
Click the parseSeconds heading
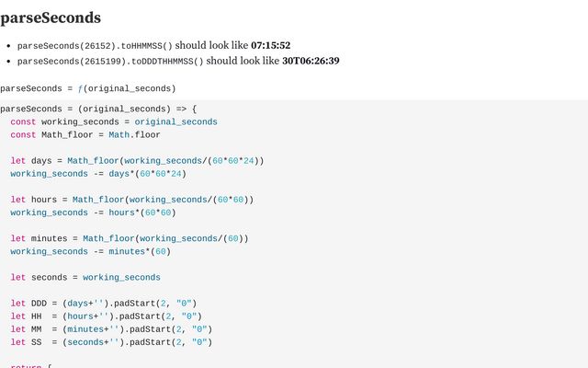click(51, 17)
